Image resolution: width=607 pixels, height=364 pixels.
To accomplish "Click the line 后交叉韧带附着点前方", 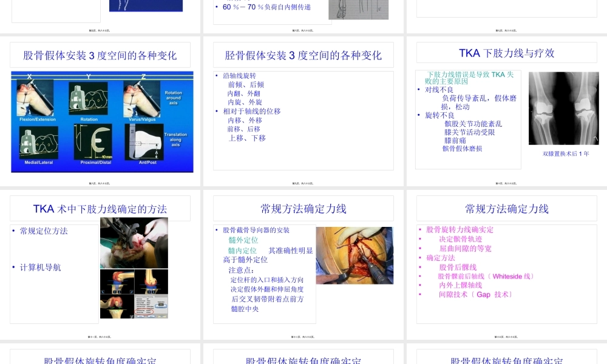I will point(268,299).
